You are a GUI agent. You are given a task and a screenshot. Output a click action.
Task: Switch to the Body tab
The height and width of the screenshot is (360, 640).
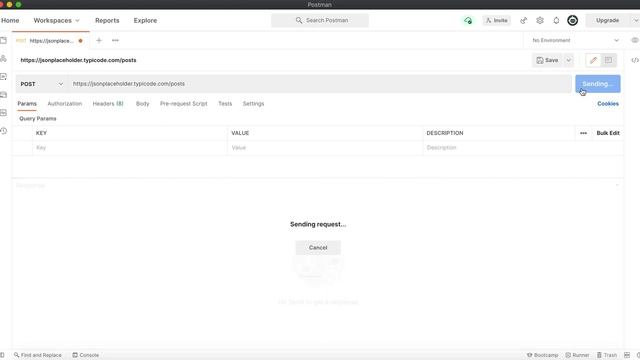142,104
